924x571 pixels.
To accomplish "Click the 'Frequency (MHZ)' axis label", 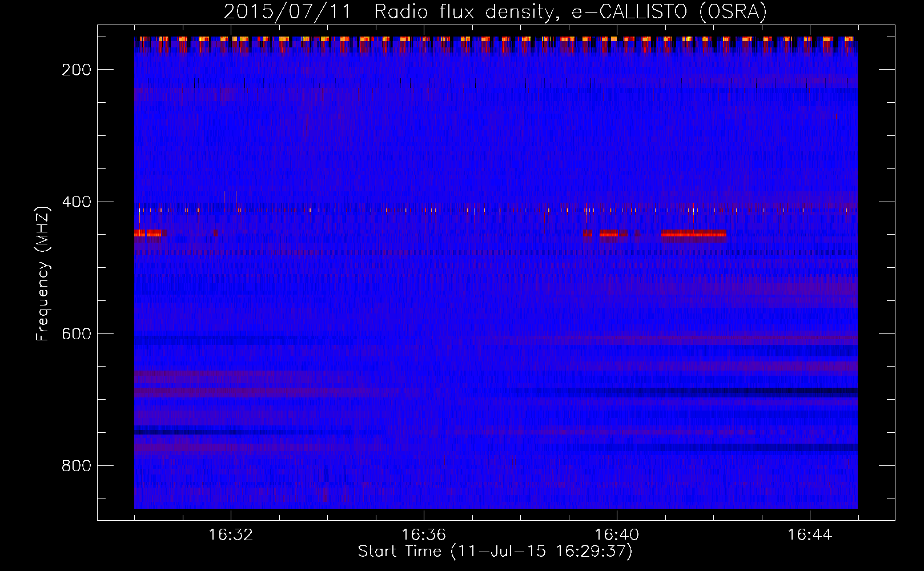I will click(x=43, y=274).
